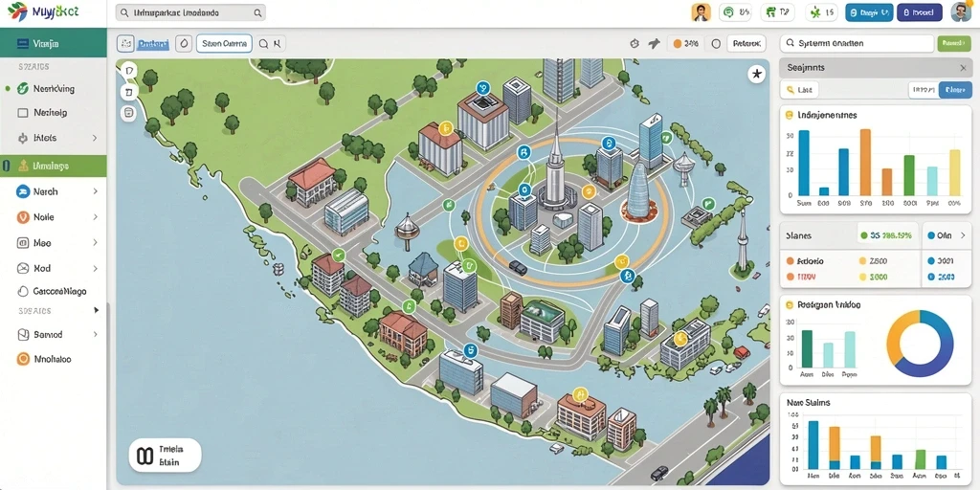Viewport: 980px width, 490px height.
Task: Click the orange-framed avatar in the header
Action: pos(702,11)
